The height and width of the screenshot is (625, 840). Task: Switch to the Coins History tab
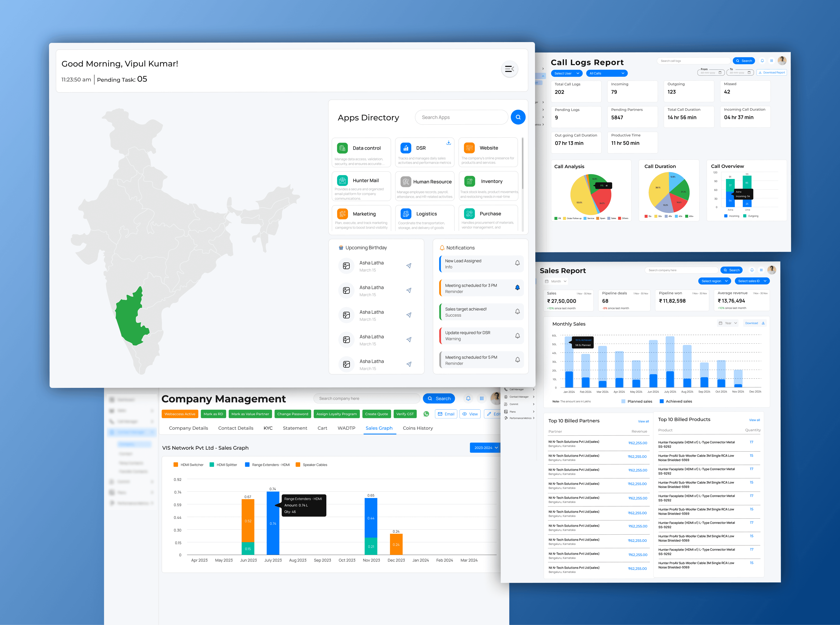[418, 428]
